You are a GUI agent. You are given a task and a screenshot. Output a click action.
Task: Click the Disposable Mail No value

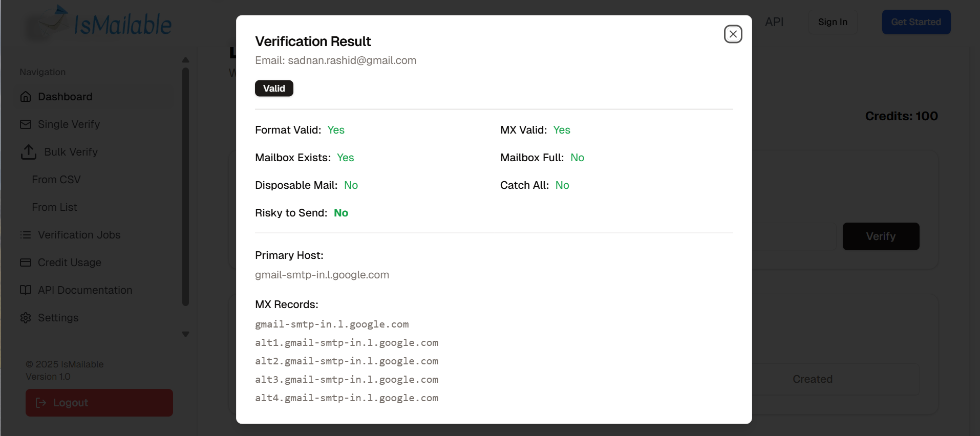[x=351, y=185]
